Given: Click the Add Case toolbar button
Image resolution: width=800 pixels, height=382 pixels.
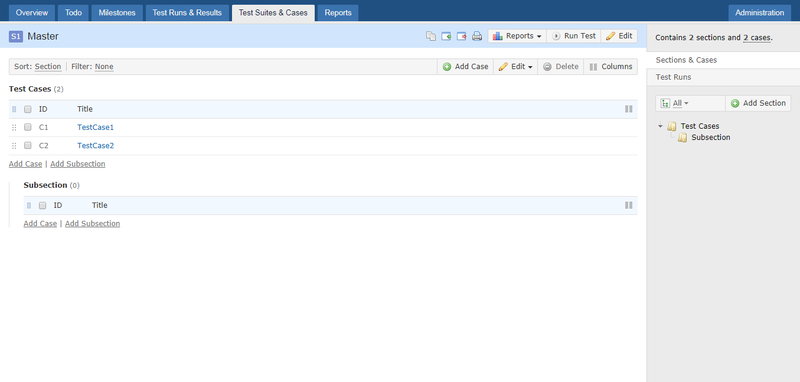Looking at the screenshot, I should [x=465, y=67].
